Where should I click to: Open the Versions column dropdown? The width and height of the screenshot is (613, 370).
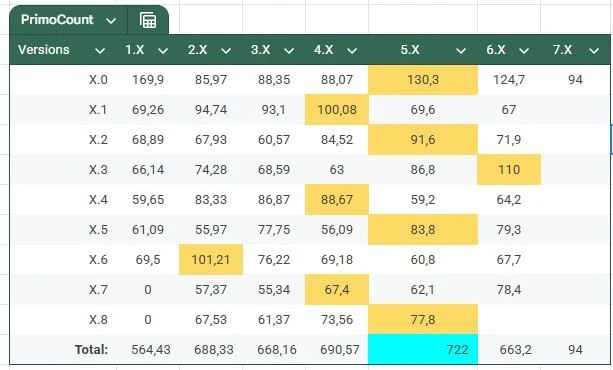[100, 50]
